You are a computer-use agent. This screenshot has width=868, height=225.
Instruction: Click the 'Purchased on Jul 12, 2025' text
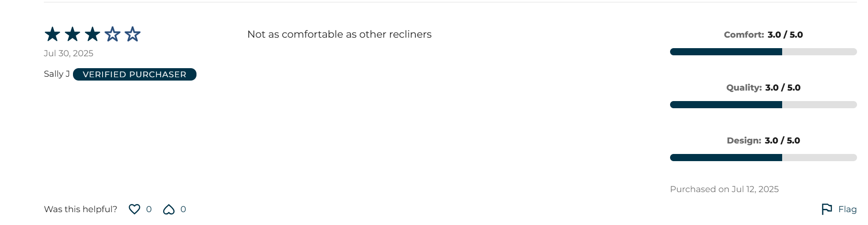tap(724, 189)
